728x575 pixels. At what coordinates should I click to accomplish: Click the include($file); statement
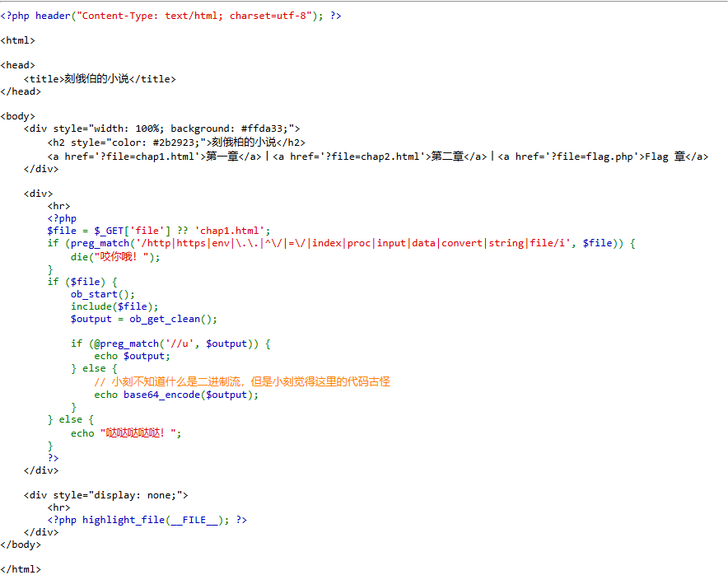pos(114,306)
